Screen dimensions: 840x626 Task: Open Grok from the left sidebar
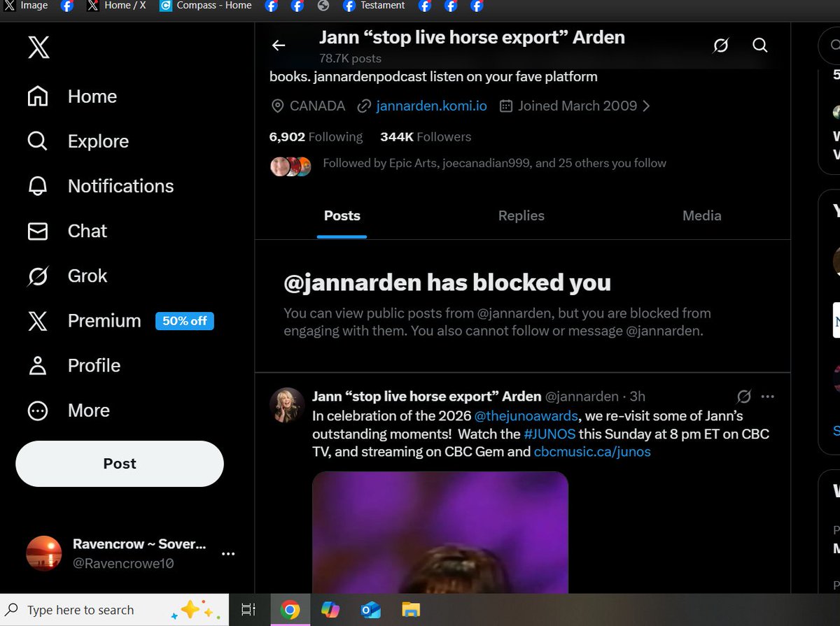pos(67,276)
